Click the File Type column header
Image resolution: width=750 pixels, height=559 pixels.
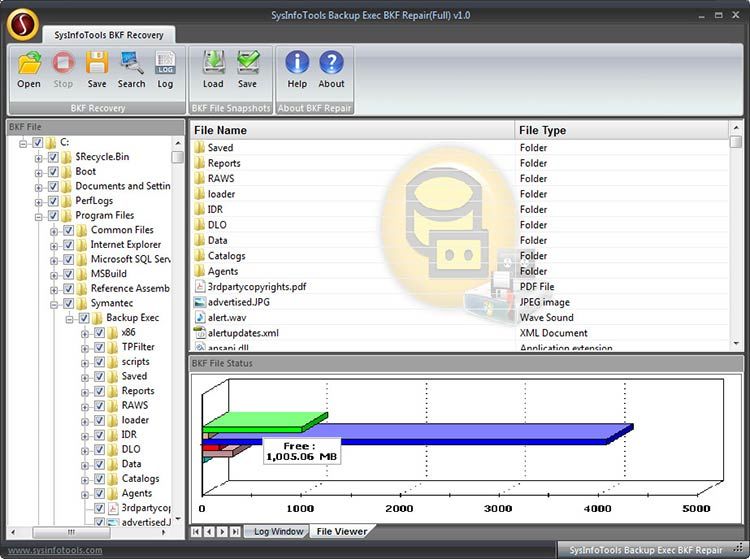[x=620, y=130]
